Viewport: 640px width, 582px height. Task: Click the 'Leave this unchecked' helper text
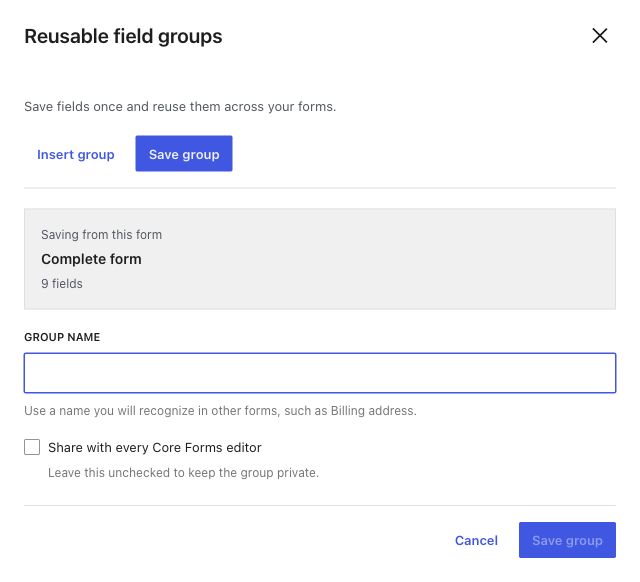pyautogui.click(x=183, y=473)
